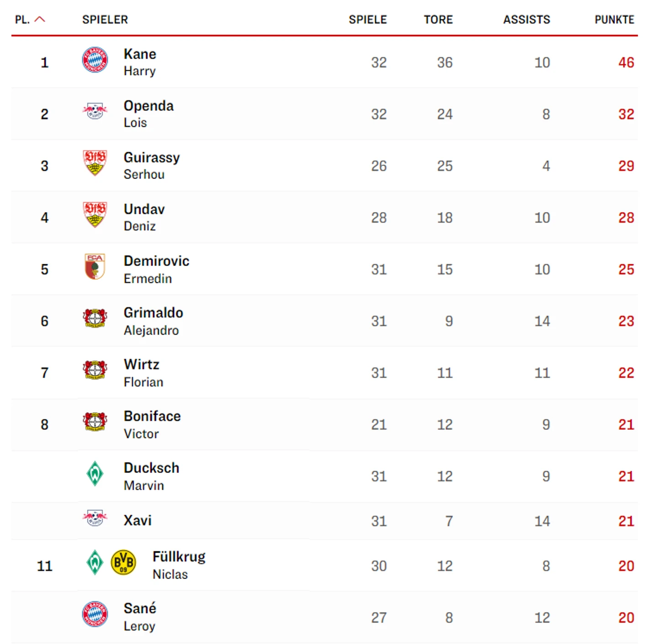Click the RB Leipzig logo next to Openda

tap(95, 111)
